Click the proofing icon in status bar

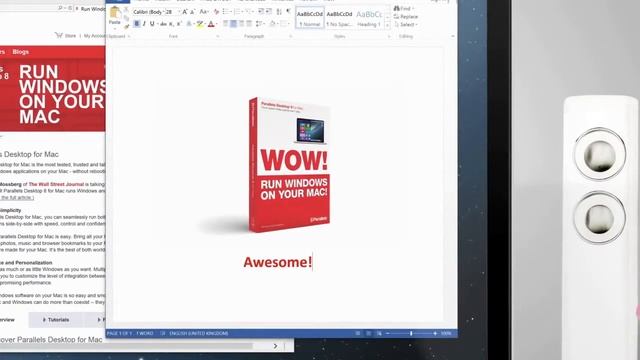click(x=162, y=333)
